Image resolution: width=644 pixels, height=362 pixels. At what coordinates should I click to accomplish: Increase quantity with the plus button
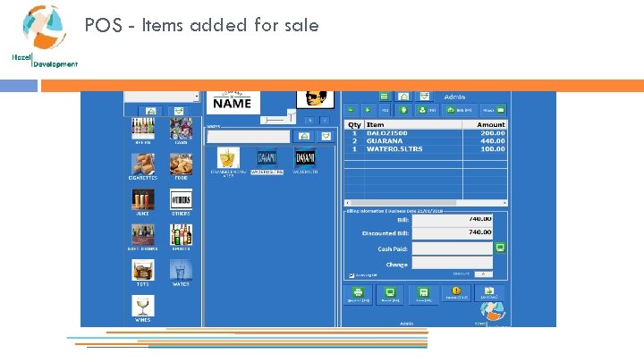click(368, 110)
